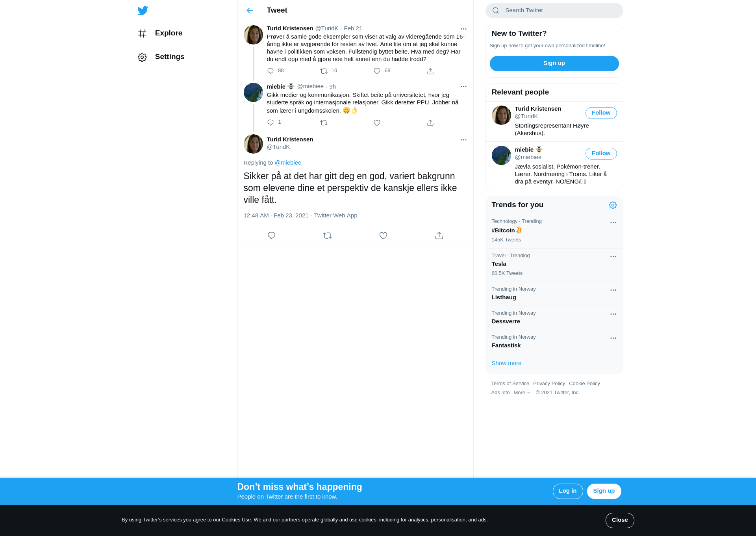The image size is (756, 536).
Task: Open options for the Listhaug trend
Action: pos(613,290)
